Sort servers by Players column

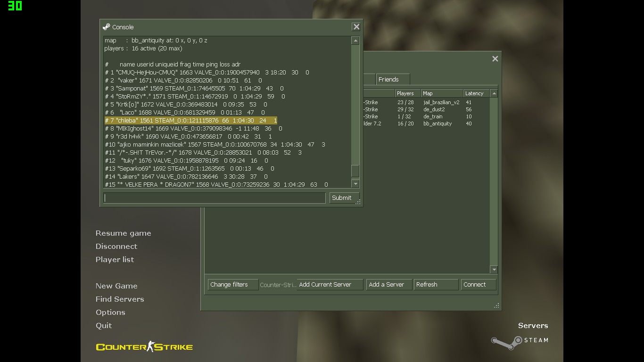[408, 93]
